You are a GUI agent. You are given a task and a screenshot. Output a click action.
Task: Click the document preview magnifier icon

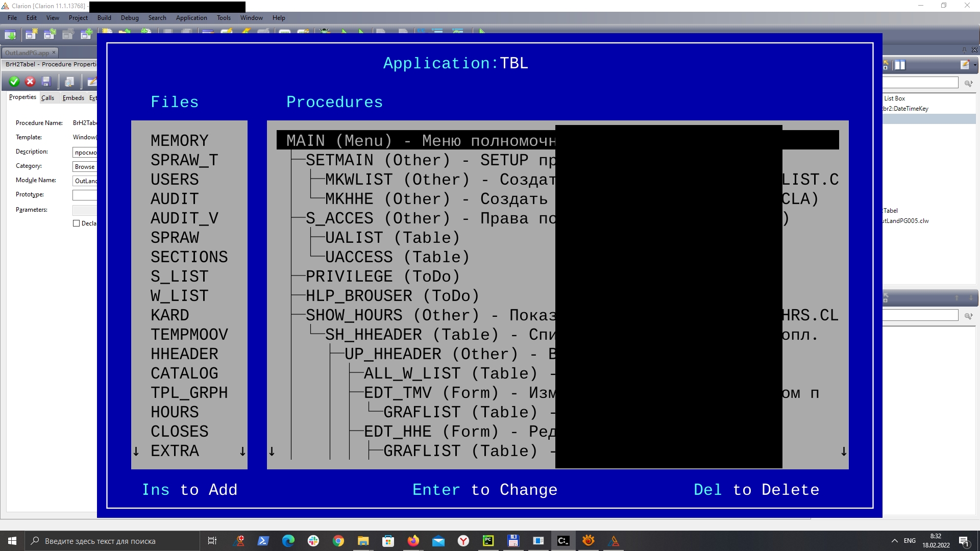coord(69,82)
